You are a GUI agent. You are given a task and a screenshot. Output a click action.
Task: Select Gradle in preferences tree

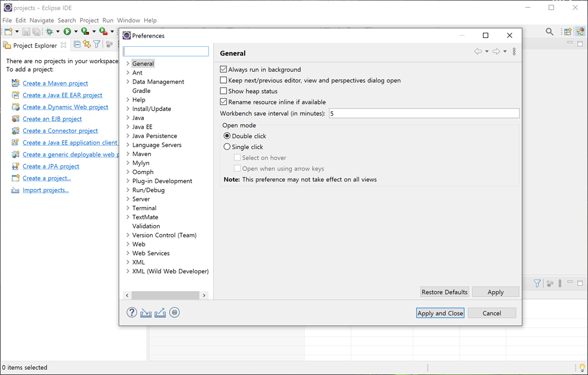[x=141, y=91]
